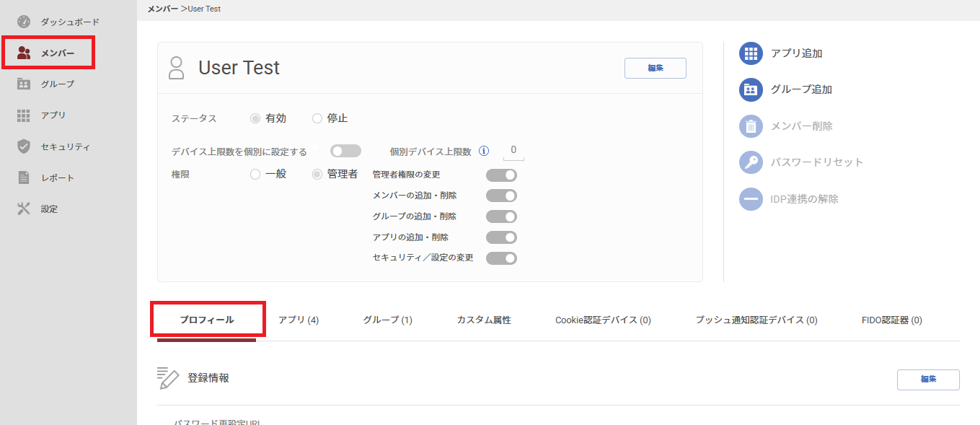The width and height of the screenshot is (980, 425).
Task: Click the 登録情報 pencil edit icon
Action: pos(167,378)
